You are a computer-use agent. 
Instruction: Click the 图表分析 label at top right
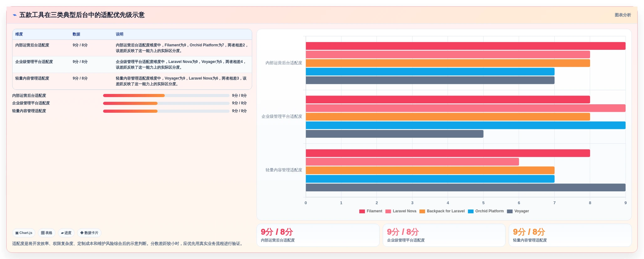coord(623,15)
